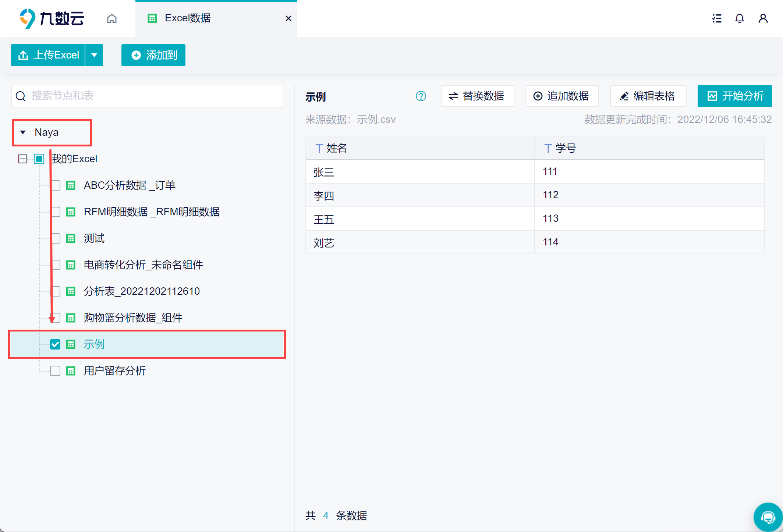Click the 九数云 logo
Screen dimensions: 783x532
(52, 18)
